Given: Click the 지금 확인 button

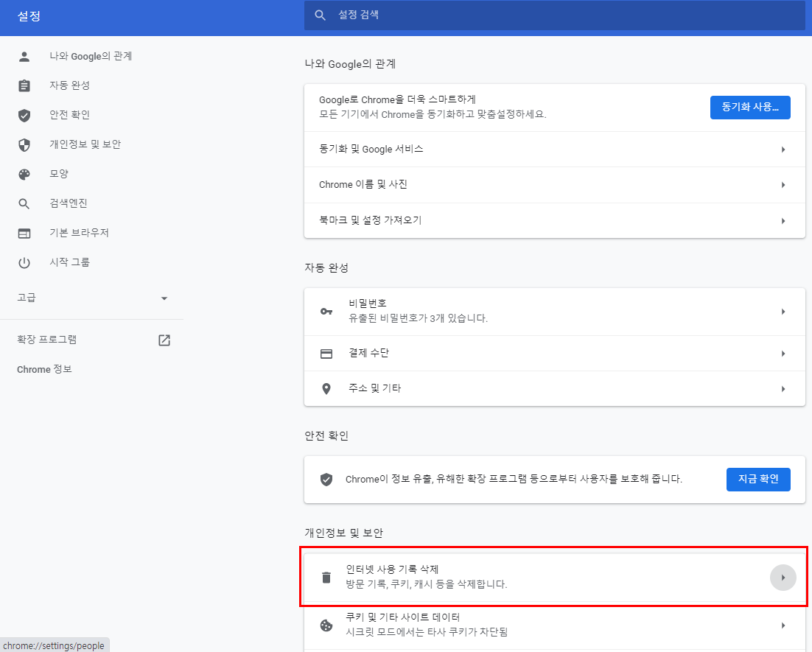Looking at the screenshot, I should [x=758, y=480].
